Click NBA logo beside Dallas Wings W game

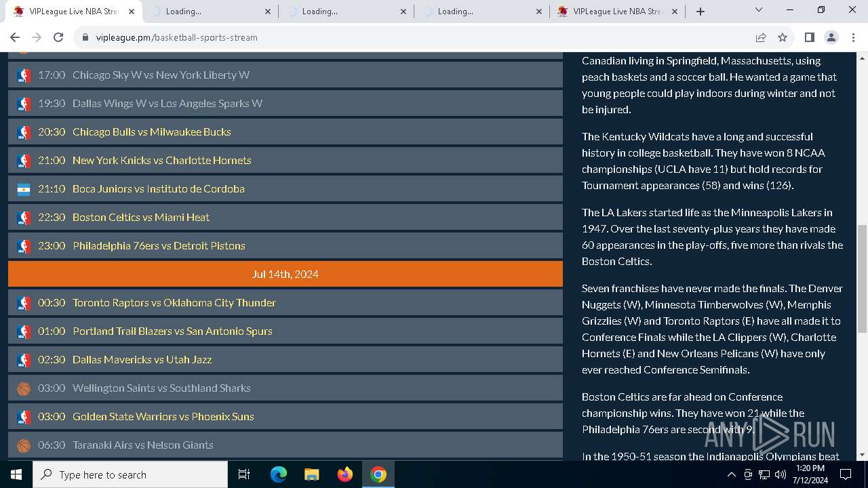click(x=24, y=104)
